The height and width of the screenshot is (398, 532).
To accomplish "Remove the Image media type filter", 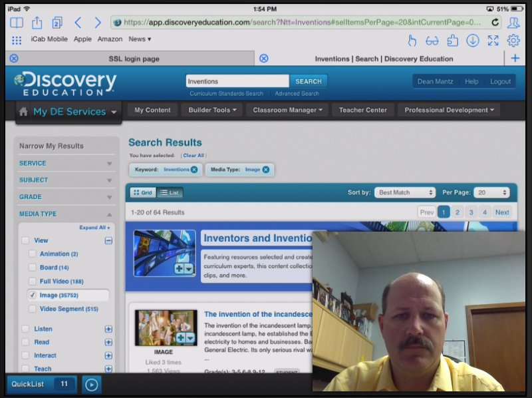I will click(265, 170).
